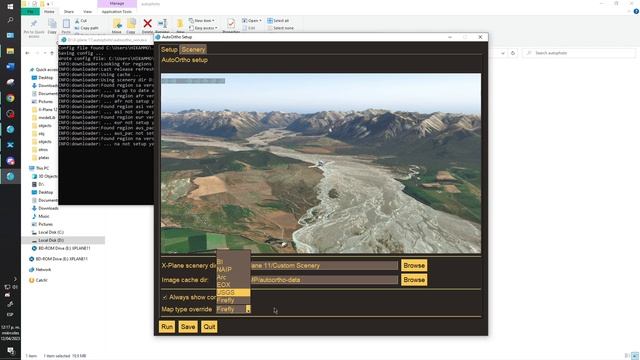The width and height of the screenshot is (640, 360).
Task: Open the Manage contextual tab in File Explorer
Action: point(117,4)
